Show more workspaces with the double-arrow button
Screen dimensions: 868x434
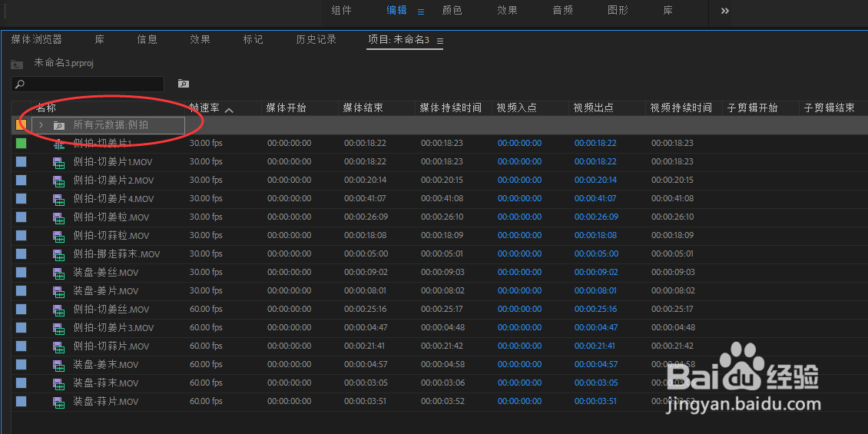724,11
